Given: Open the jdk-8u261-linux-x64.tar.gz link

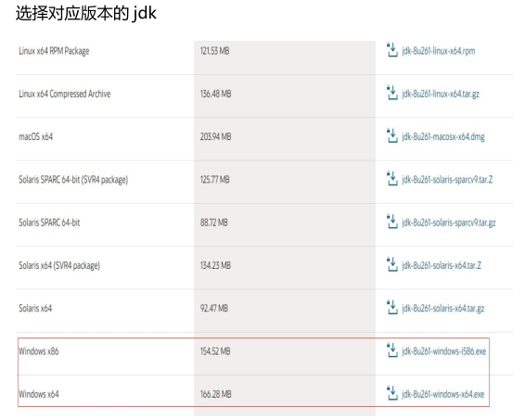Looking at the screenshot, I should coord(441,95).
